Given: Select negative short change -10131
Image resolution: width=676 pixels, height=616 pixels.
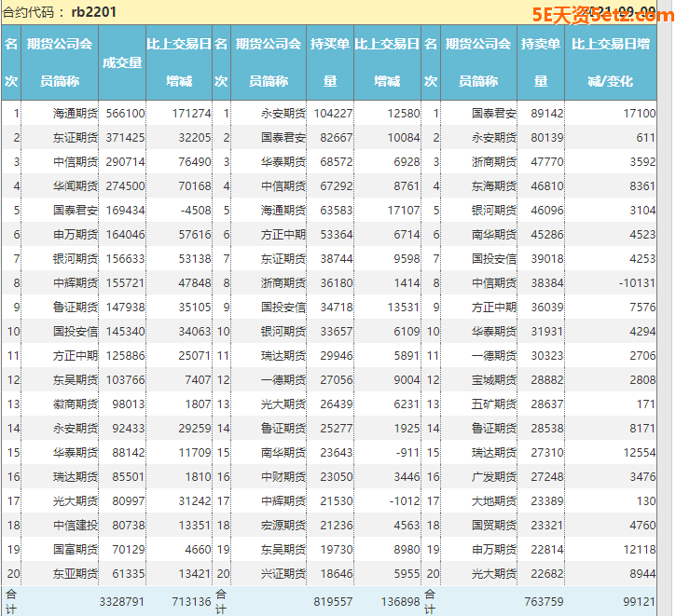Looking at the screenshot, I should [638, 283].
